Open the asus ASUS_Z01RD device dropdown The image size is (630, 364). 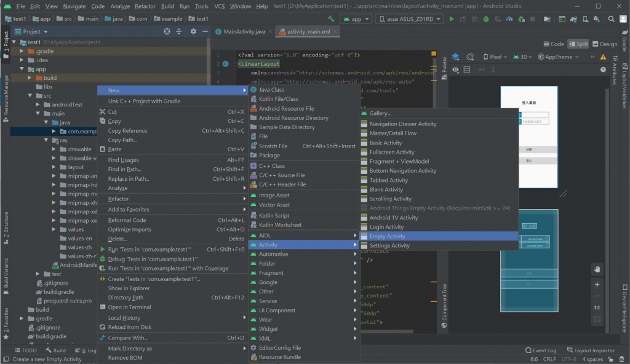pyautogui.click(x=409, y=19)
